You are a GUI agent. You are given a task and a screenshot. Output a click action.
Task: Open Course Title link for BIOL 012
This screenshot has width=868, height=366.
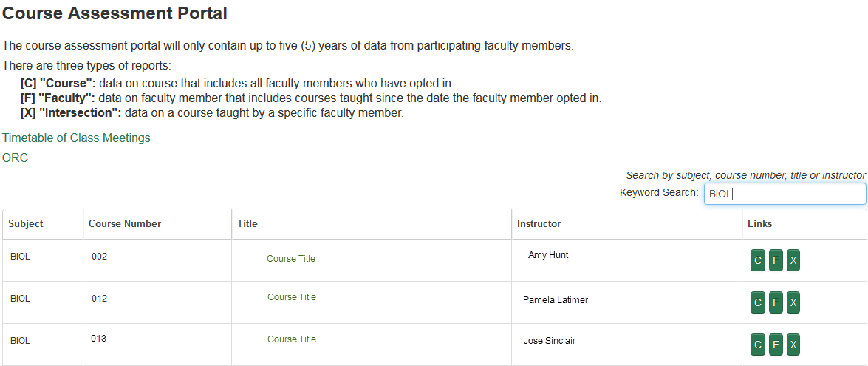292,297
